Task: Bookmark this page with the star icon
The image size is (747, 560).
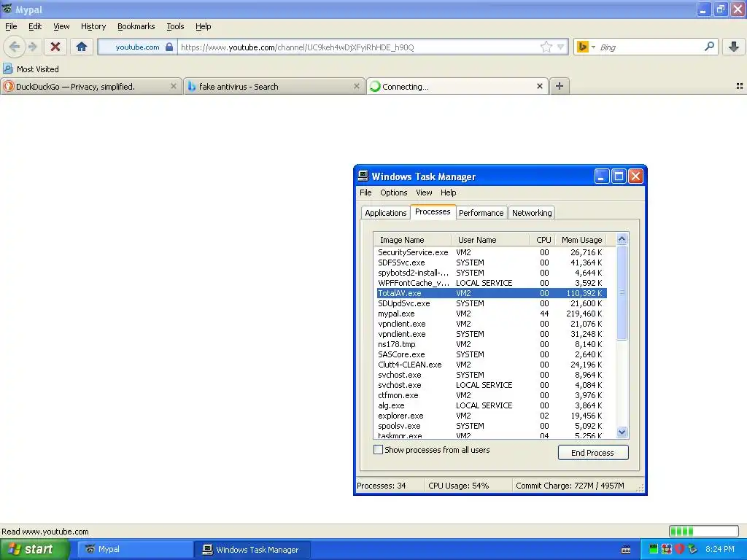Action: pos(546,47)
